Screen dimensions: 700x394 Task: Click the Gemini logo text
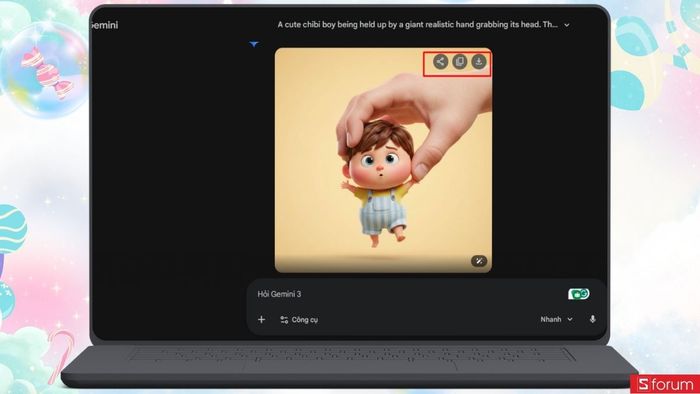pyautogui.click(x=104, y=25)
